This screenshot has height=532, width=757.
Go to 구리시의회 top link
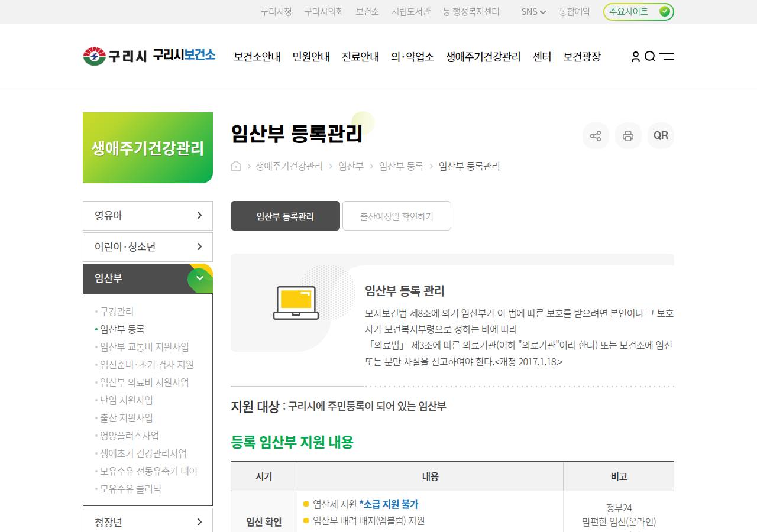coord(323,11)
